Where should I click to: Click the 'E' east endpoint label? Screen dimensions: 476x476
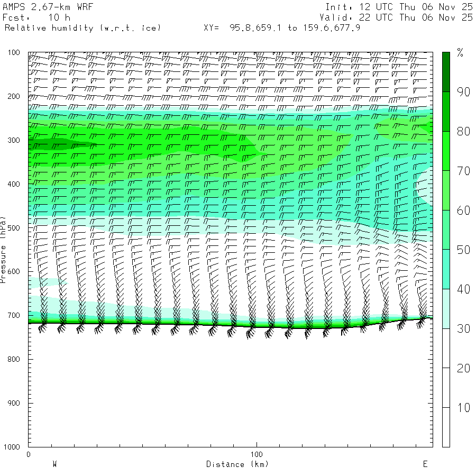point(425,464)
